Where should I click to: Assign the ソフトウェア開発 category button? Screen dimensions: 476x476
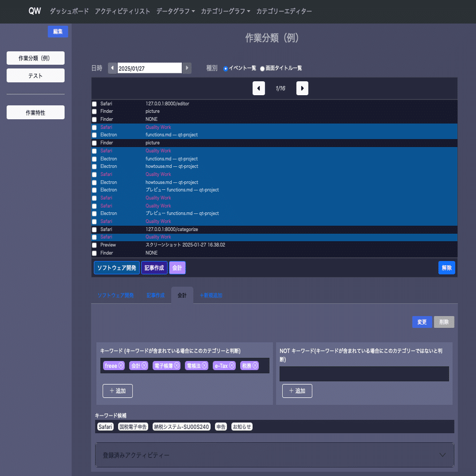point(117,268)
